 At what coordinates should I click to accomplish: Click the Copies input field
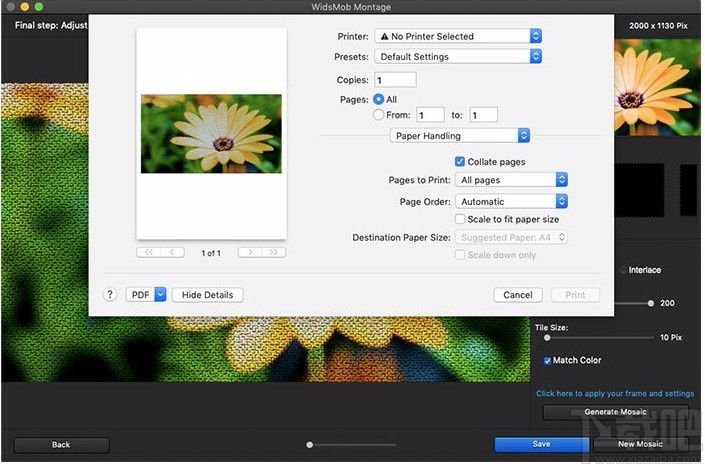click(x=395, y=80)
